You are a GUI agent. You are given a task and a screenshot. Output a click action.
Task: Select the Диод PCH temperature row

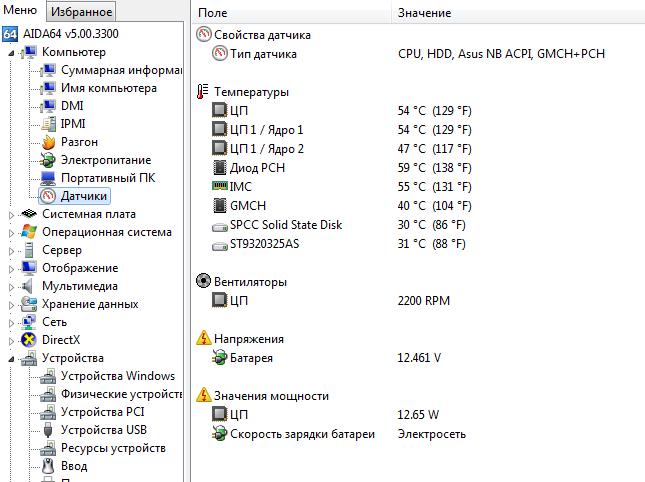click(257, 168)
